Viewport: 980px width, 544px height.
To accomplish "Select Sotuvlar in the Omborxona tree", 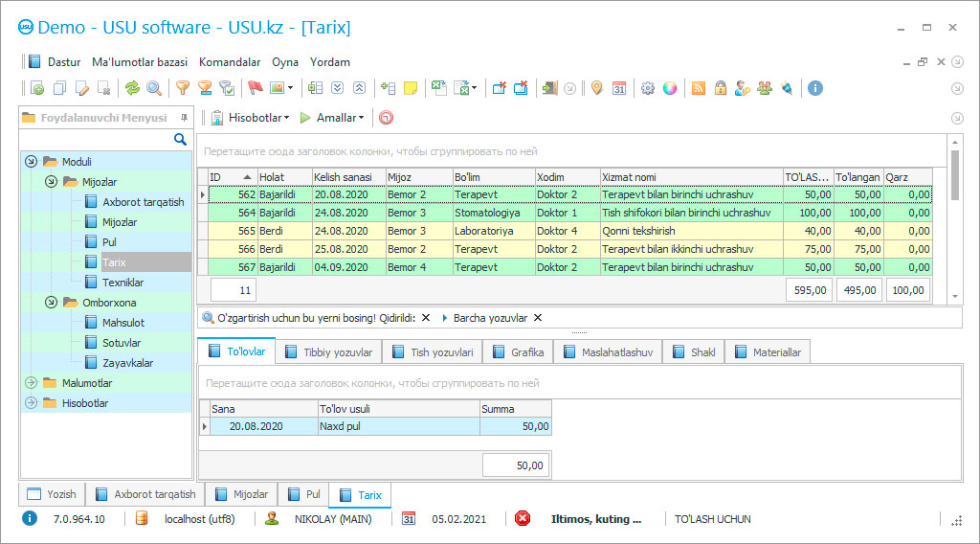I will click(122, 343).
